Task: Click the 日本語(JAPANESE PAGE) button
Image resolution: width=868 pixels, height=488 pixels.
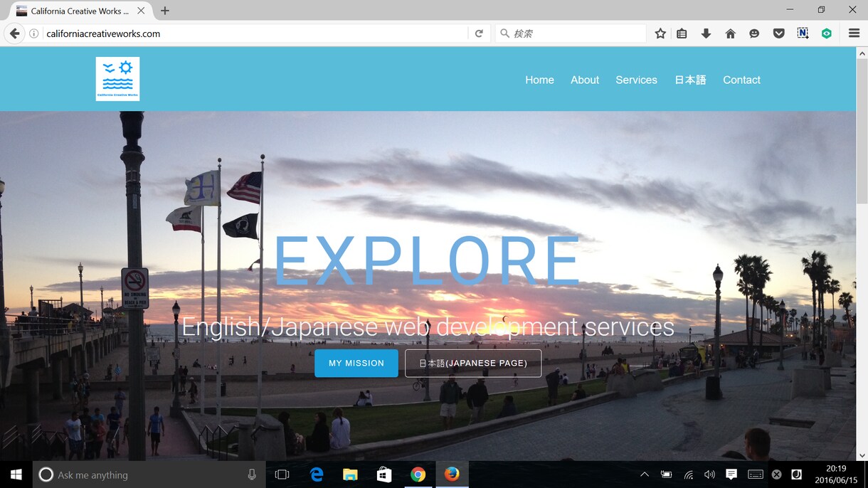Action: [473, 363]
